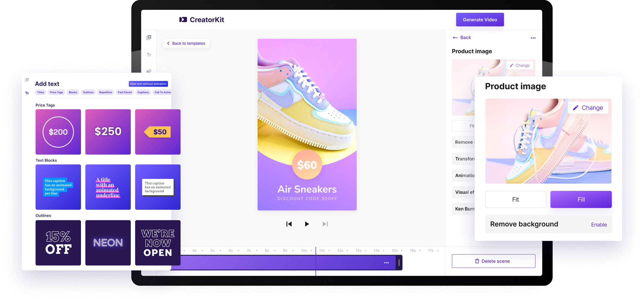Screen dimensions: 644x301
Task: Click the 5s mark on the timeline ruler
Action: click(x=213, y=250)
